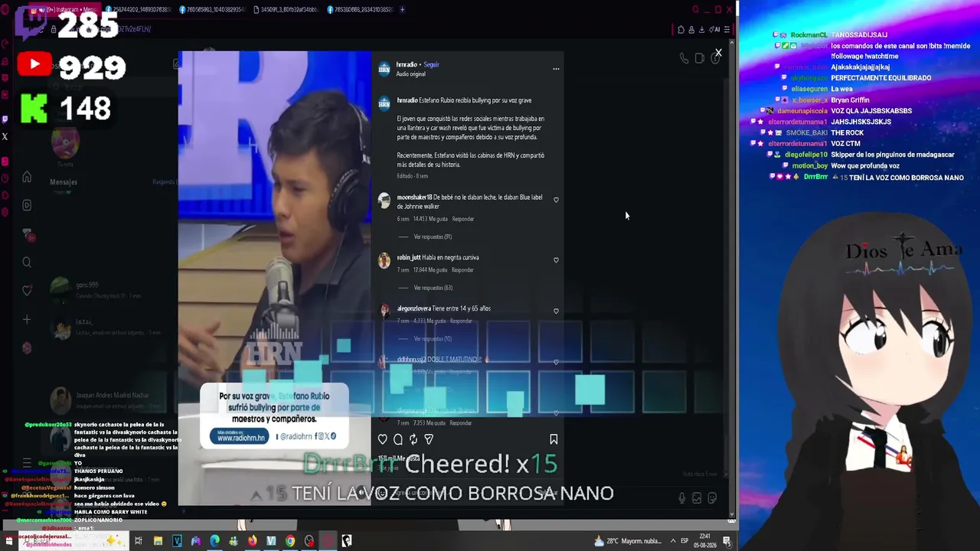The width and height of the screenshot is (980, 551).
Task: Select the 'Mensajes' tab in the inbox
Action: 64,182
